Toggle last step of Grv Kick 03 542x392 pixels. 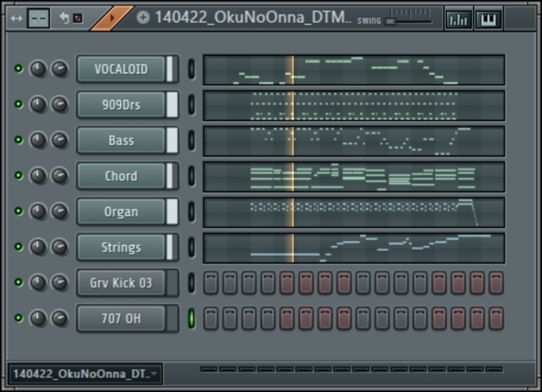(496, 283)
